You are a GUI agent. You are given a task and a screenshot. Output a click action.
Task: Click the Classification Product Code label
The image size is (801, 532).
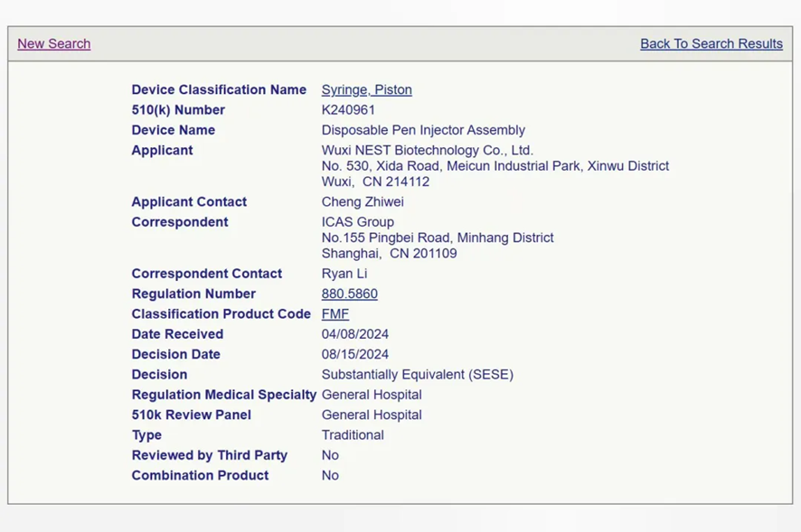click(221, 313)
